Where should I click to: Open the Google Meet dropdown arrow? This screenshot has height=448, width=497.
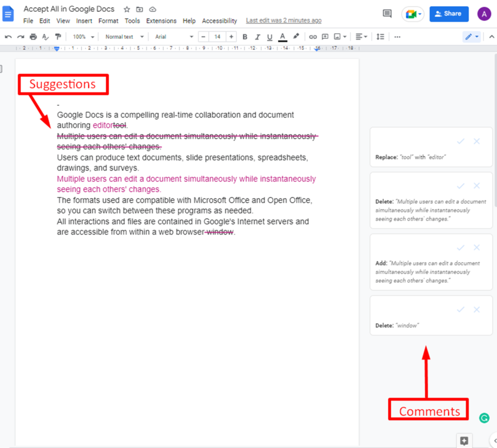[420, 14]
